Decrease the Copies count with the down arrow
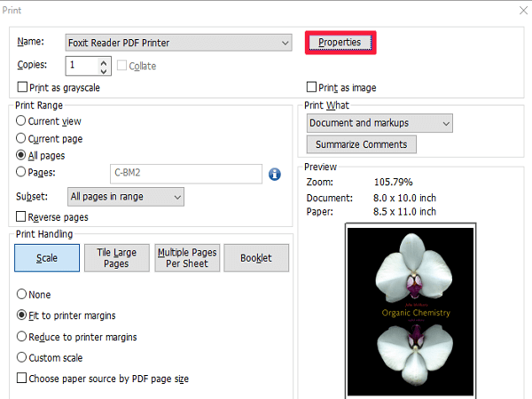This screenshot has height=399, width=532. point(104,71)
